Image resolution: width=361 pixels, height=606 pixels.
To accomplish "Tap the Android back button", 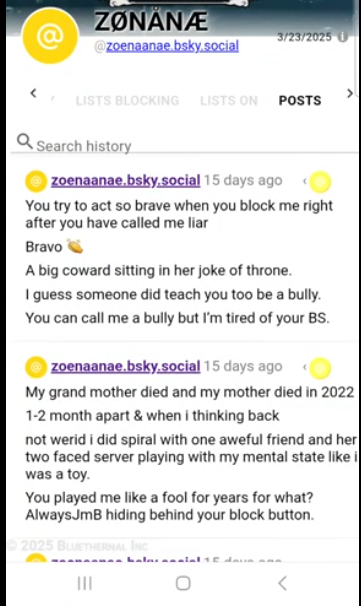I will (283, 583).
